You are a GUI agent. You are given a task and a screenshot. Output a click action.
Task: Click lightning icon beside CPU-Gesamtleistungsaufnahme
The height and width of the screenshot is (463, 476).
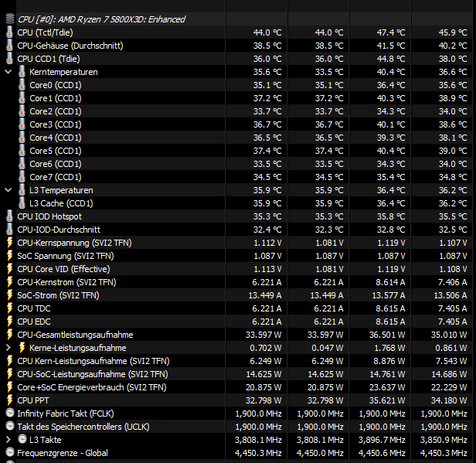[x=10, y=335]
